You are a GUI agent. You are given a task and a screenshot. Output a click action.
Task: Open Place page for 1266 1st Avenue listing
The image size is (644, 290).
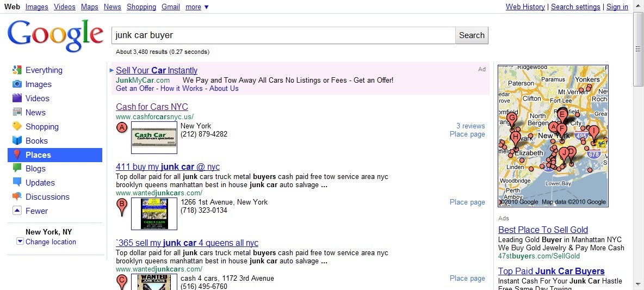467,202
